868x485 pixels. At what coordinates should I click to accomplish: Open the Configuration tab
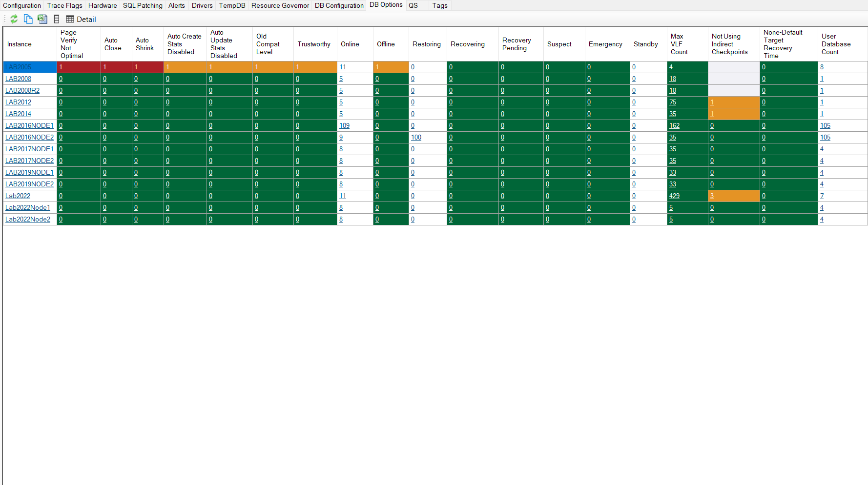click(22, 5)
